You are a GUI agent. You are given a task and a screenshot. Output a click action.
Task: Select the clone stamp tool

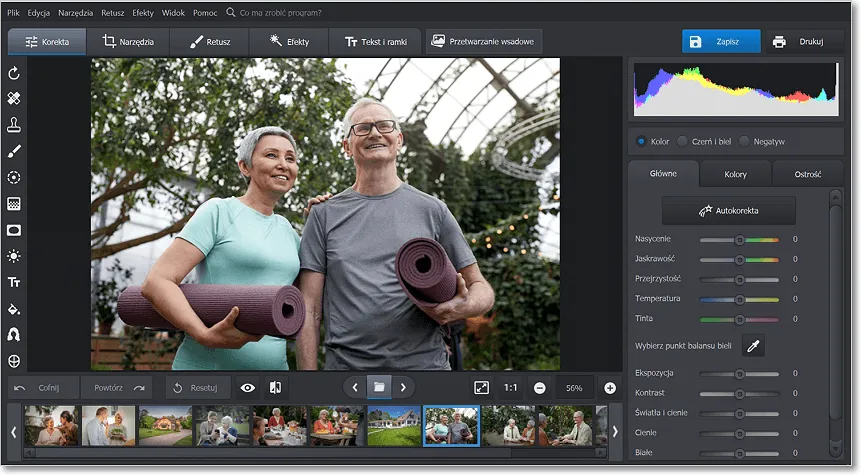14,125
